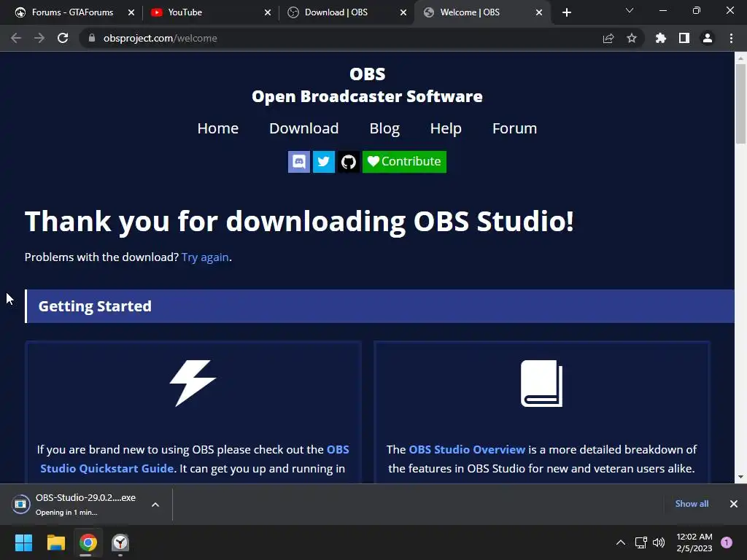This screenshot has height=560, width=747.
Task: Open the OBS Studio Overview link
Action: coord(467,449)
